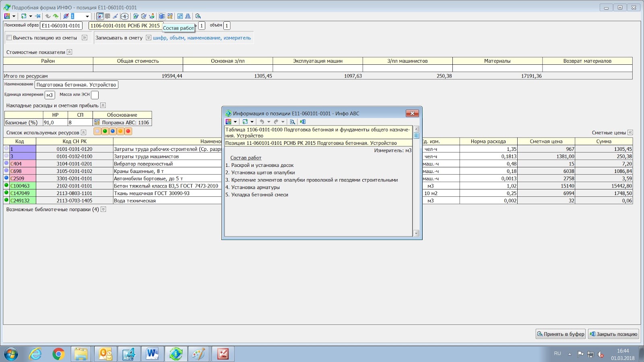Click the 'Общая стоимость' column header
This screenshot has width=644, height=362.
(x=138, y=61)
